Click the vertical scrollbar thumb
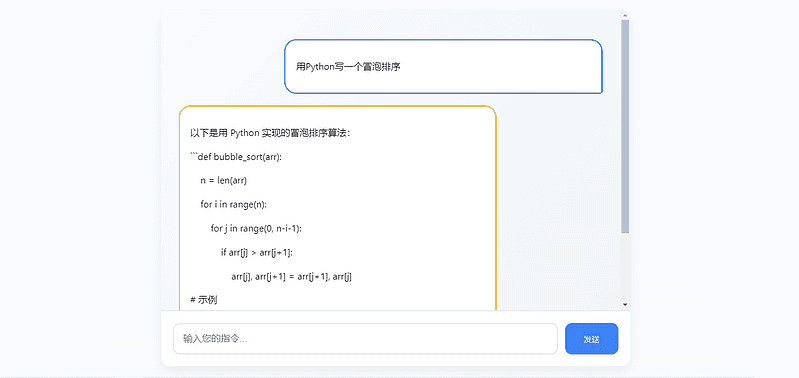The width and height of the screenshot is (799, 378). pos(625,127)
